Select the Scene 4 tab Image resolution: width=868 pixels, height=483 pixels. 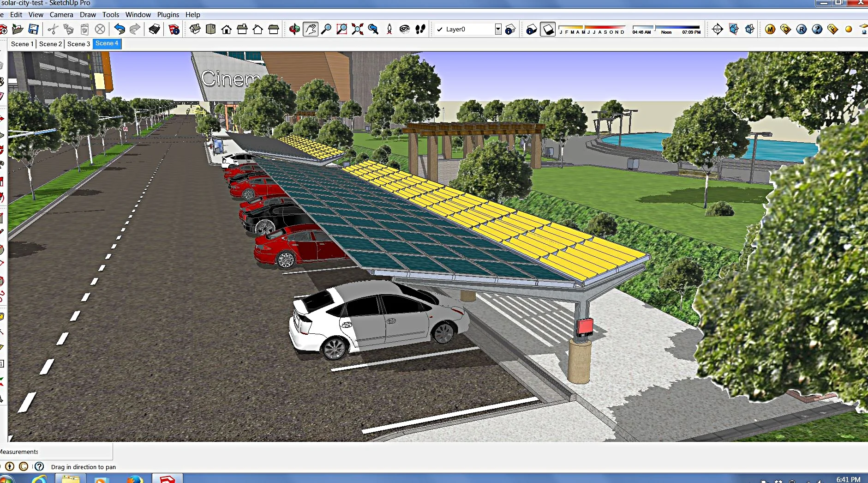[x=107, y=43]
